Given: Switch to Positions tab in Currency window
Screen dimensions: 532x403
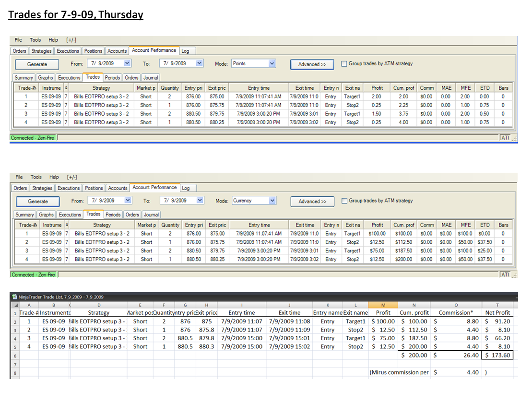Looking at the screenshot, I should [x=94, y=188].
